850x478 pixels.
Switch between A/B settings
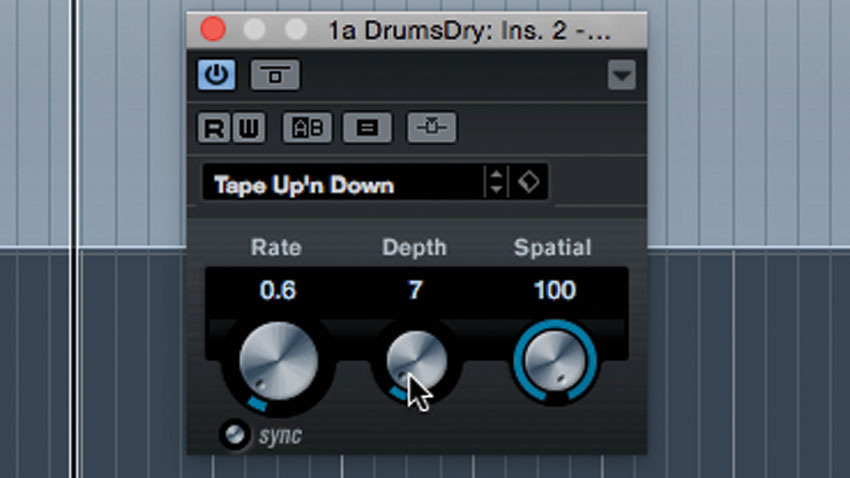tap(307, 128)
